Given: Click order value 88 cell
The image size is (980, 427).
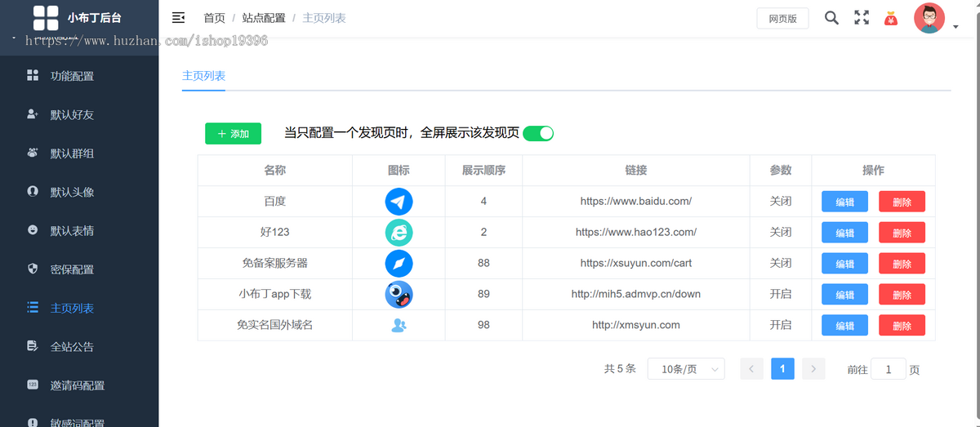Looking at the screenshot, I should pyautogui.click(x=483, y=263).
